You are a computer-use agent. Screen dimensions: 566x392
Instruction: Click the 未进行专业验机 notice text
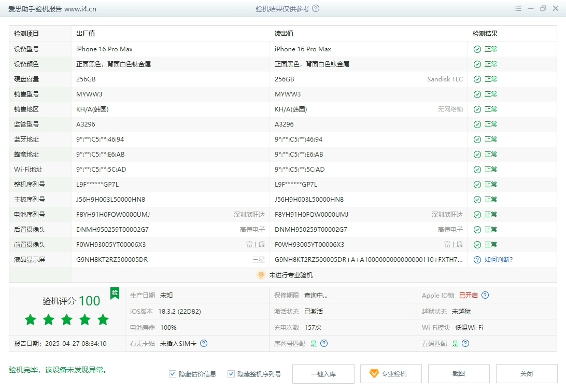(291, 275)
